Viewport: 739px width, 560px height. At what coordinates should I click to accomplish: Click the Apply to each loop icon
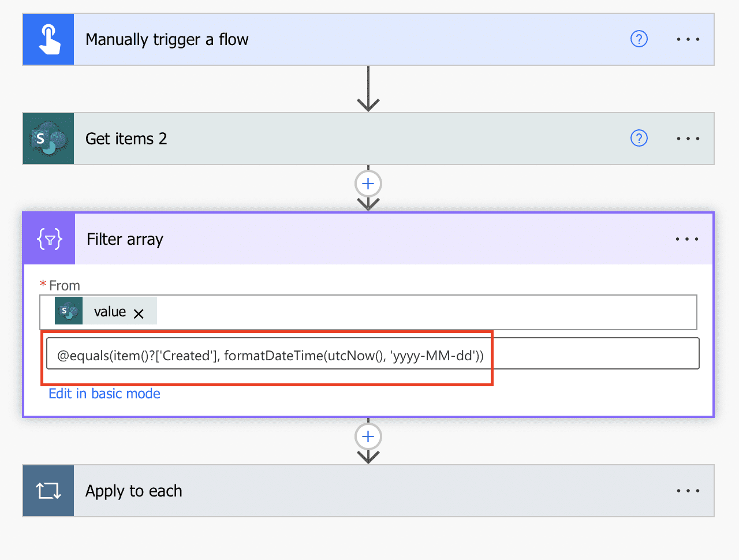tap(48, 491)
